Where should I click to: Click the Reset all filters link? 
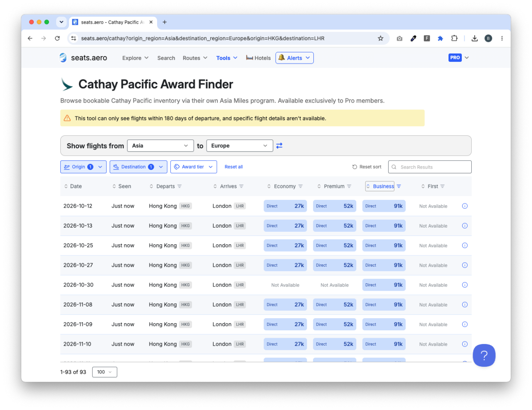pos(234,167)
